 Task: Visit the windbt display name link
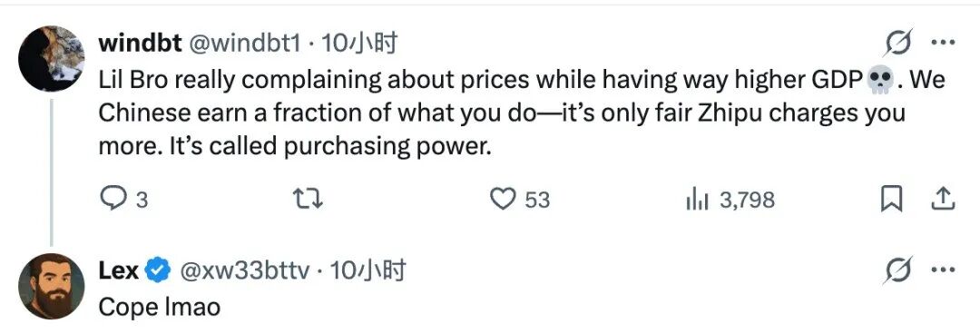(141, 44)
